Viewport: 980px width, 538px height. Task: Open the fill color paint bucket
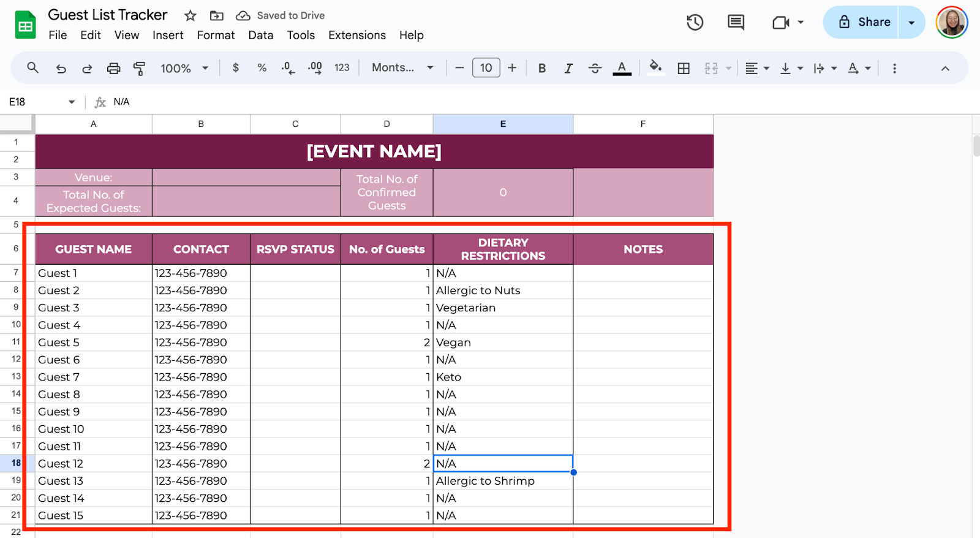655,67
